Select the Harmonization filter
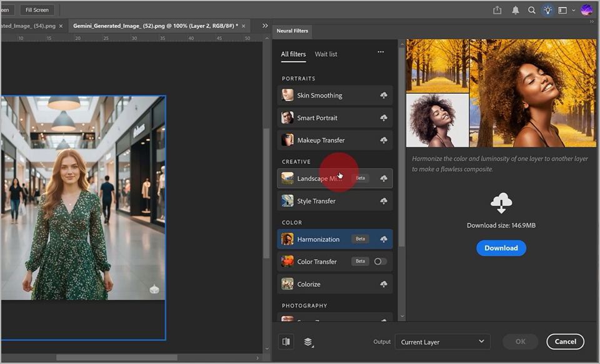Image resolution: width=600 pixels, height=364 pixels. click(x=335, y=239)
